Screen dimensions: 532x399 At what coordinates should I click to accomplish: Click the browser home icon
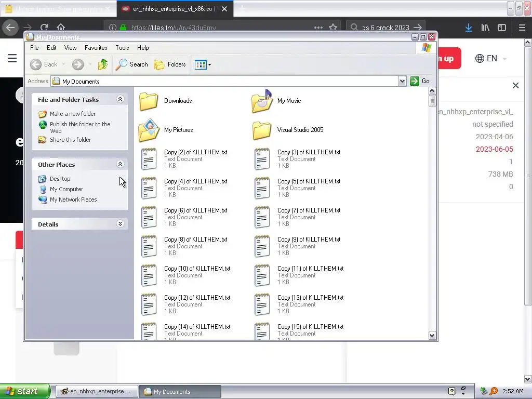point(61,27)
